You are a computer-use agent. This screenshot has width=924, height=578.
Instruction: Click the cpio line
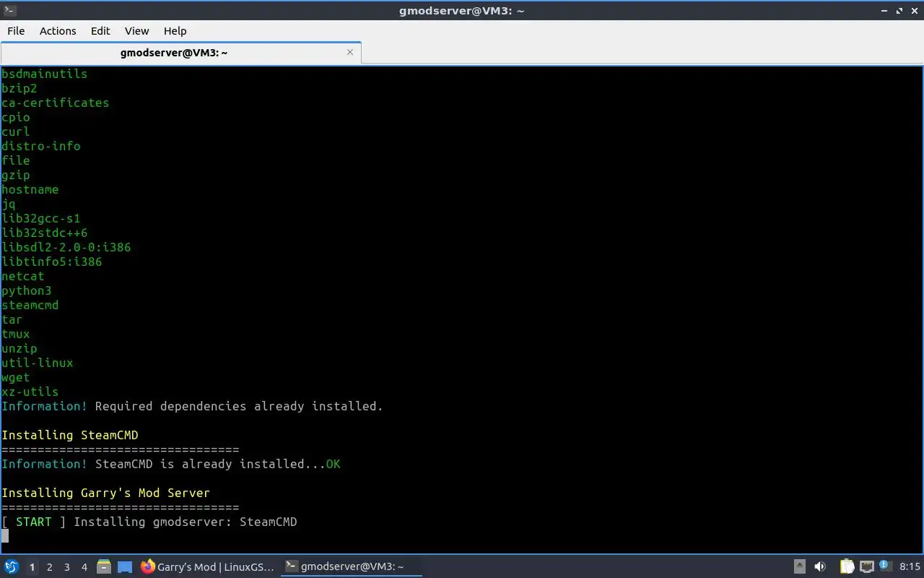(16, 117)
